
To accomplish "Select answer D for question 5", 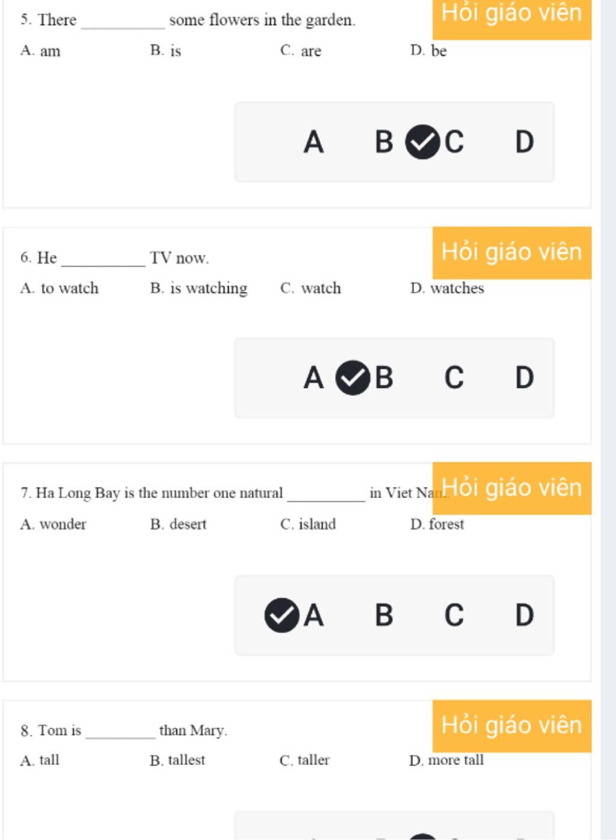I will coord(525,142).
